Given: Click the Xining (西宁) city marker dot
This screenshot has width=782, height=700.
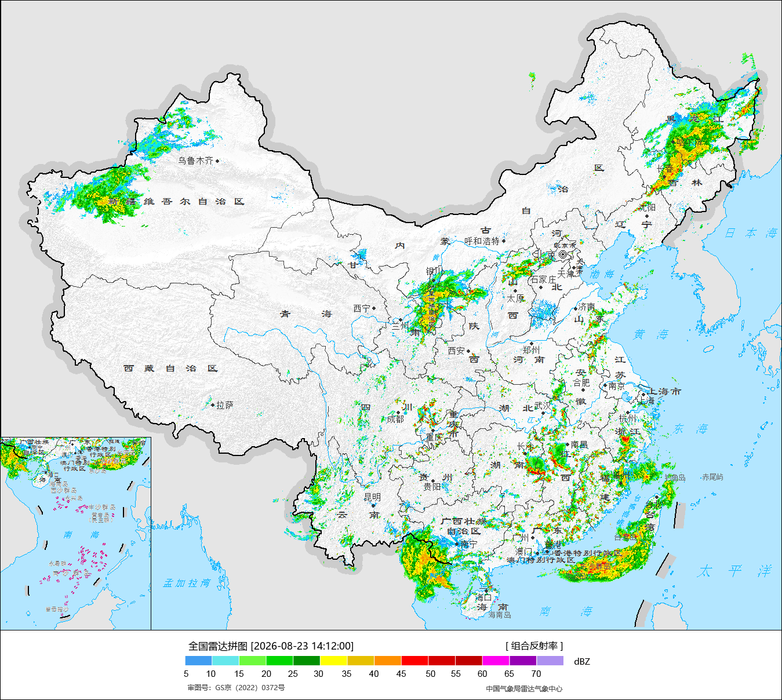Looking at the screenshot, I should click(374, 308).
